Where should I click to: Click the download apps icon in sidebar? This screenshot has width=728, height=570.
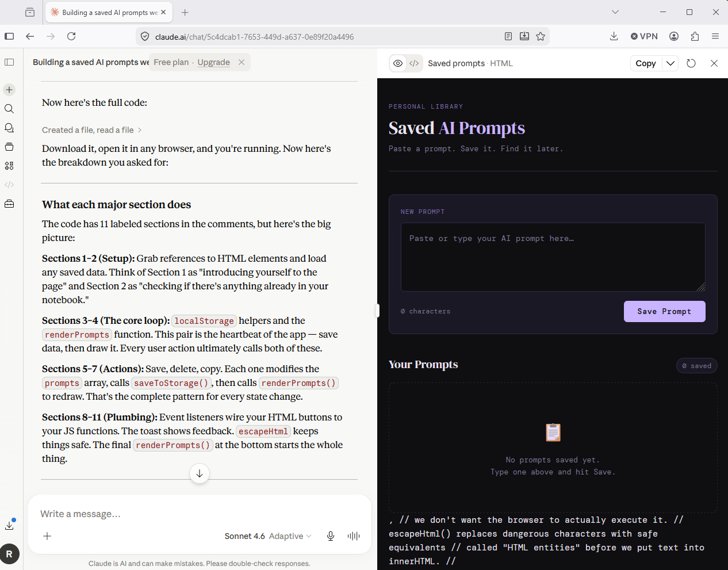pyautogui.click(x=9, y=525)
